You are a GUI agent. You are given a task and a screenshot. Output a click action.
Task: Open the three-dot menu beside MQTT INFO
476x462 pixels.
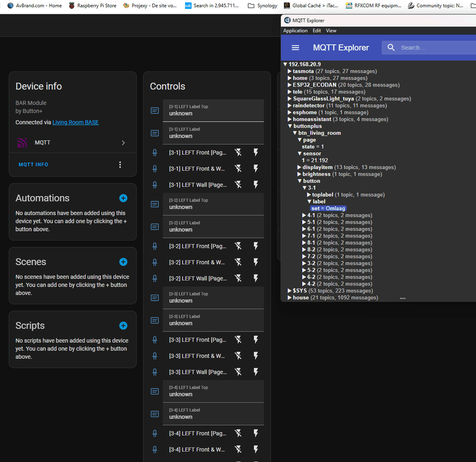(120, 165)
